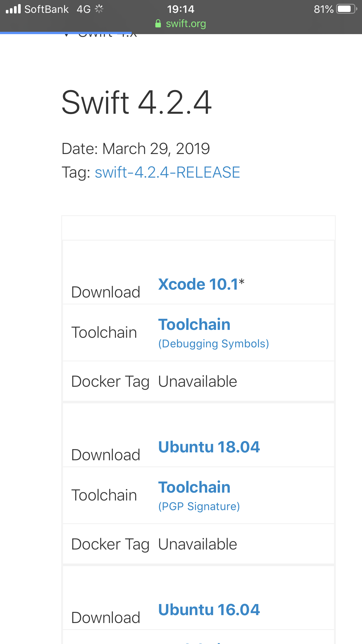Open the PGP Signature link

199,506
